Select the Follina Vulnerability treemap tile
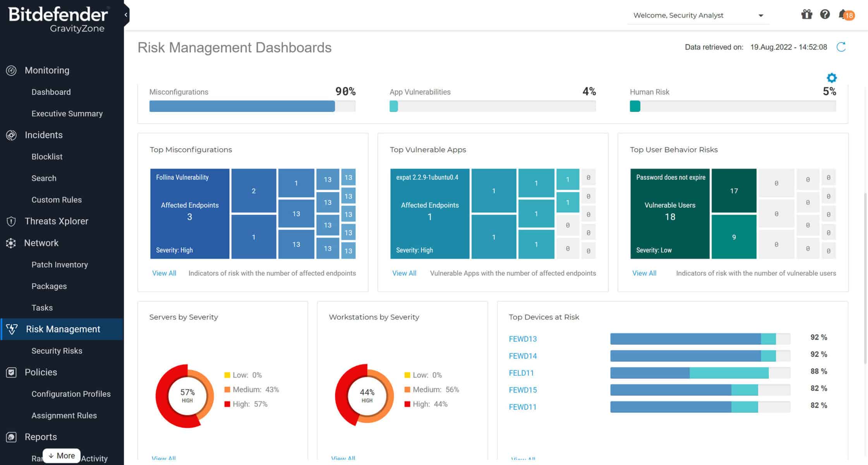Screen dimensions: 868x465 [x=189, y=214]
